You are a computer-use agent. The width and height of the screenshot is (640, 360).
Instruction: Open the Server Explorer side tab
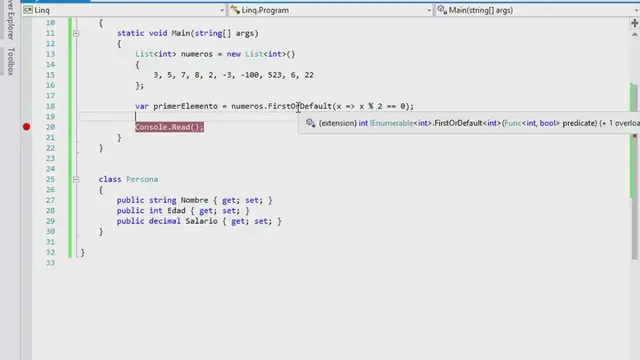coord(11,20)
